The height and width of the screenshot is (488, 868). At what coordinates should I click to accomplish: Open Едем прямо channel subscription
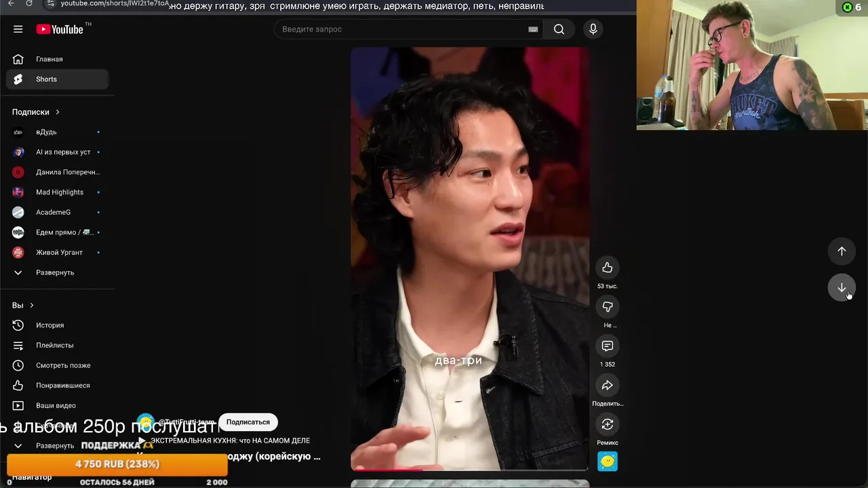click(58, 232)
